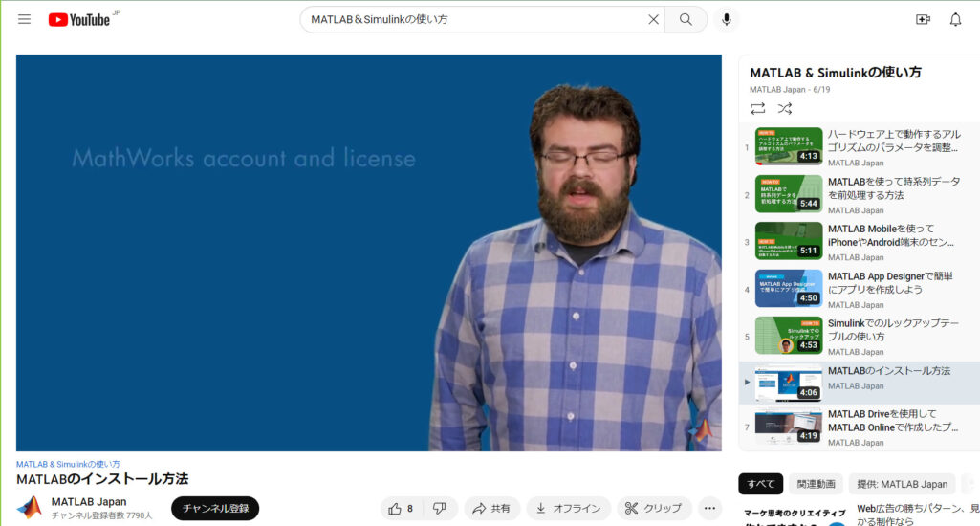Like the video with thumbs up
Screen dimensions: 980x526
tap(401, 509)
